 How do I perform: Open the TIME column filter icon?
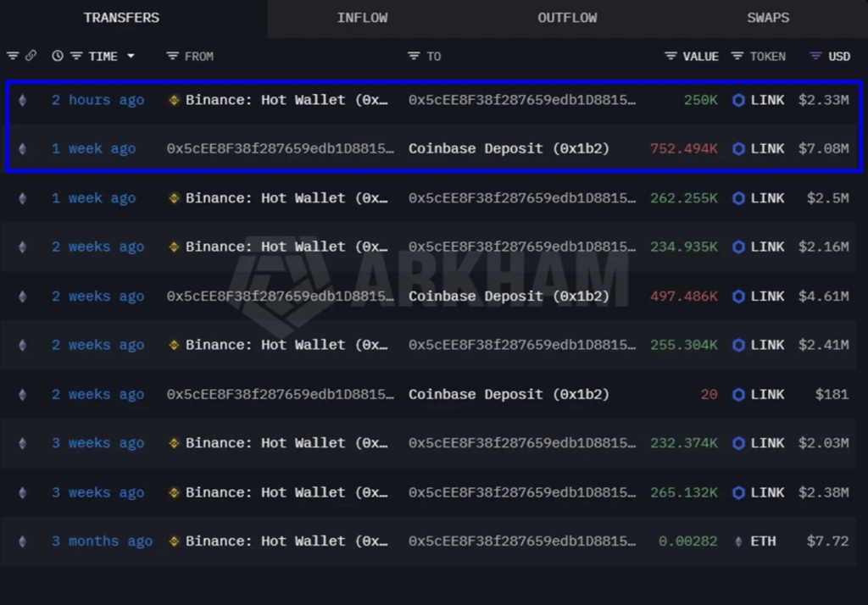click(76, 56)
